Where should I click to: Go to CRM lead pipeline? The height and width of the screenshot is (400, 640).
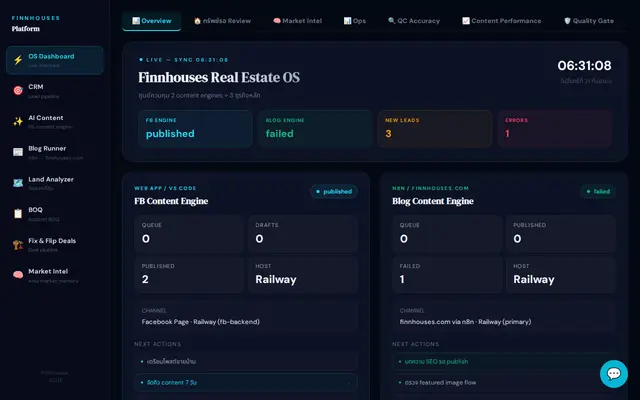[x=55, y=91]
